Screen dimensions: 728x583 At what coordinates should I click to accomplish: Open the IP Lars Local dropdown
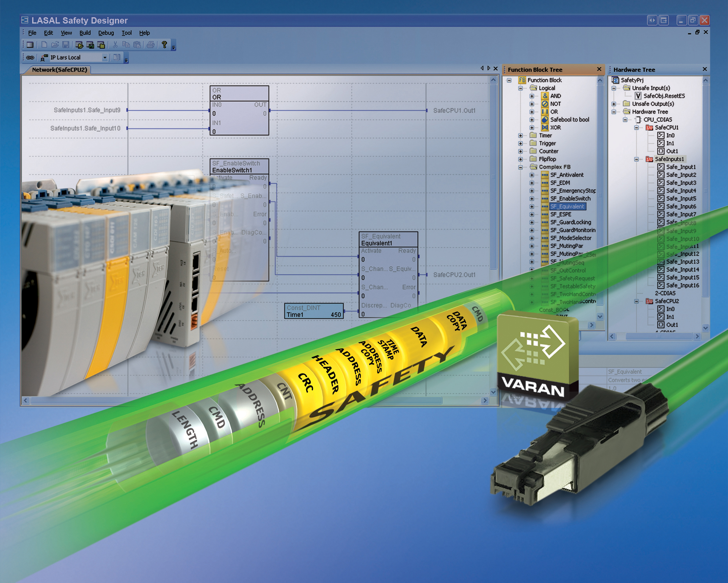[105, 58]
